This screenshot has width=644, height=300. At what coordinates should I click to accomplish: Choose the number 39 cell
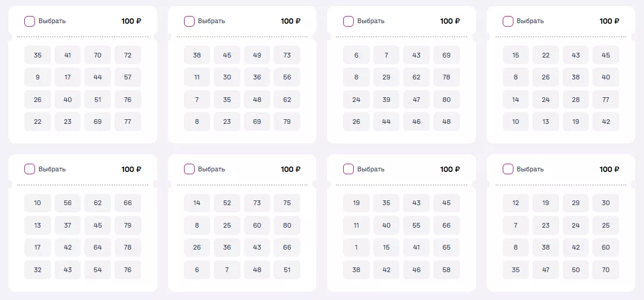click(x=386, y=100)
